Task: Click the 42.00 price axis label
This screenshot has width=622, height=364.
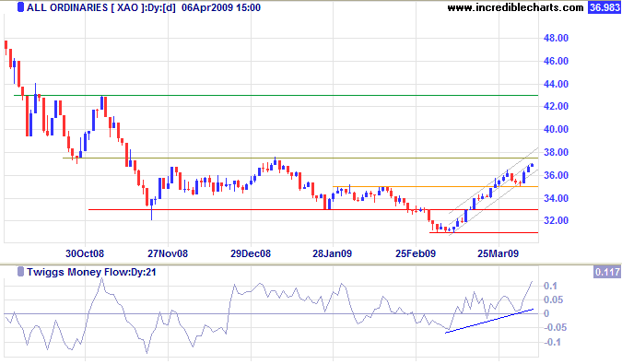Action: point(556,106)
